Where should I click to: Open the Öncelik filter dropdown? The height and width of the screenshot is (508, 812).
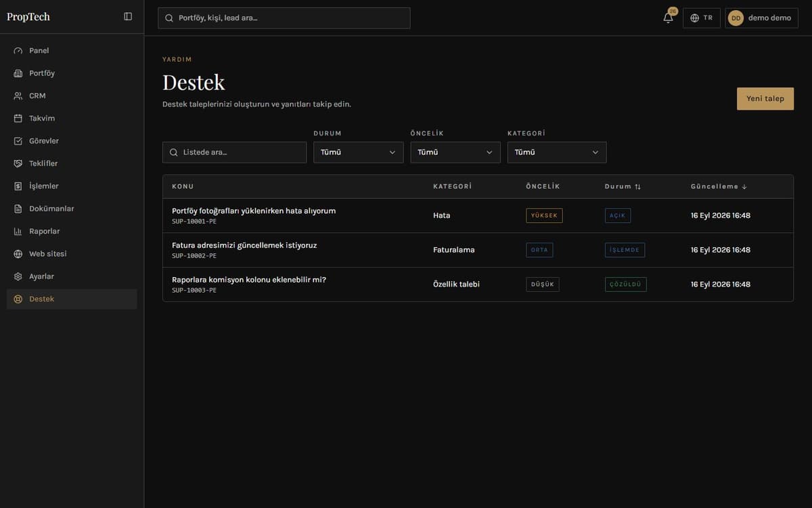455,152
